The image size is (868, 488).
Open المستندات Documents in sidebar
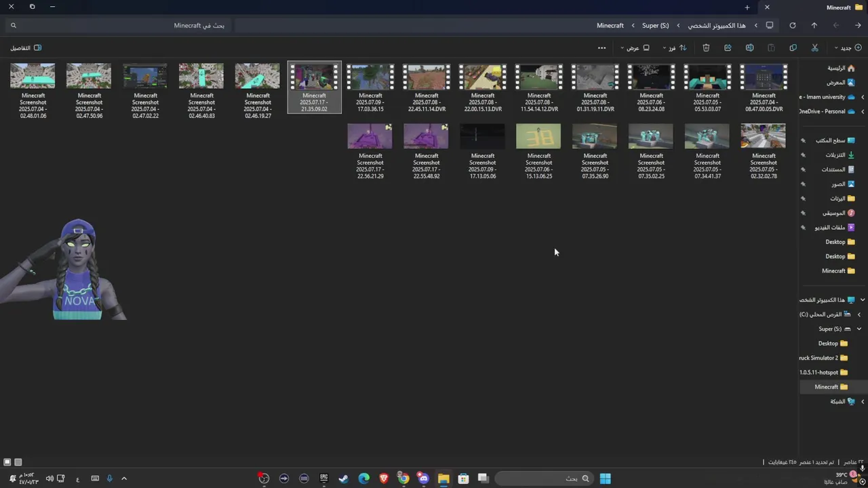[838, 169]
